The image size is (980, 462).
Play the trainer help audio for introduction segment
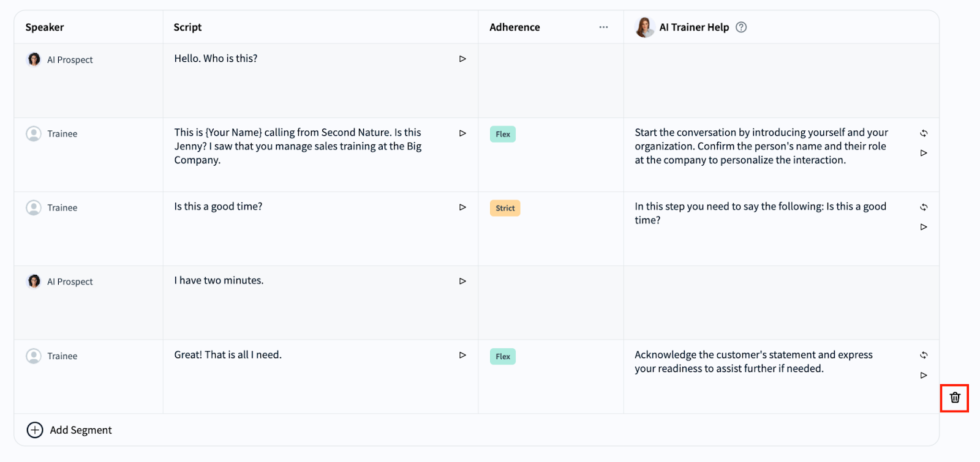click(x=924, y=153)
